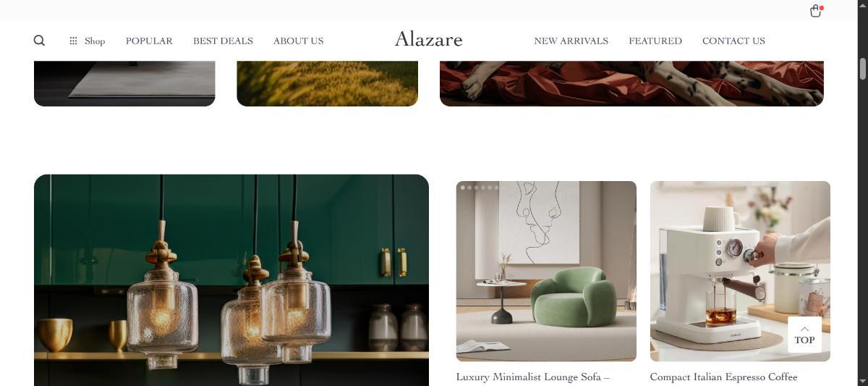Open the BEST DEALS menu item

[223, 41]
